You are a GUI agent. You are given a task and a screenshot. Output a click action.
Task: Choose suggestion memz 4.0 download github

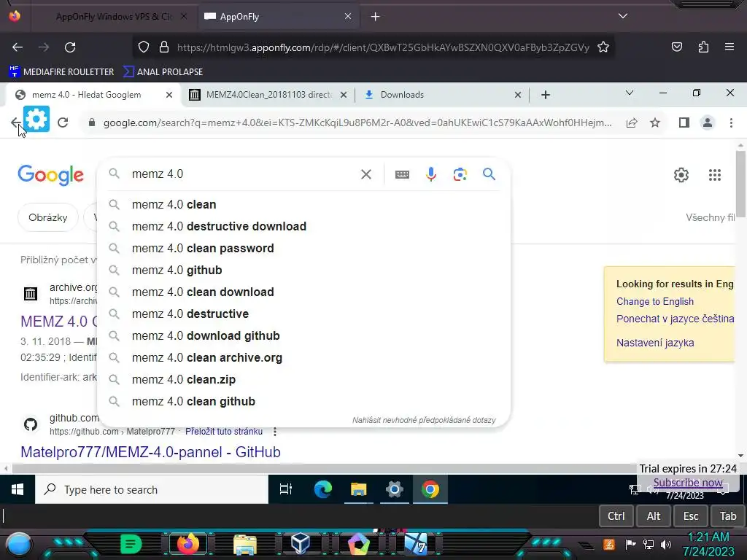pyautogui.click(x=304, y=335)
